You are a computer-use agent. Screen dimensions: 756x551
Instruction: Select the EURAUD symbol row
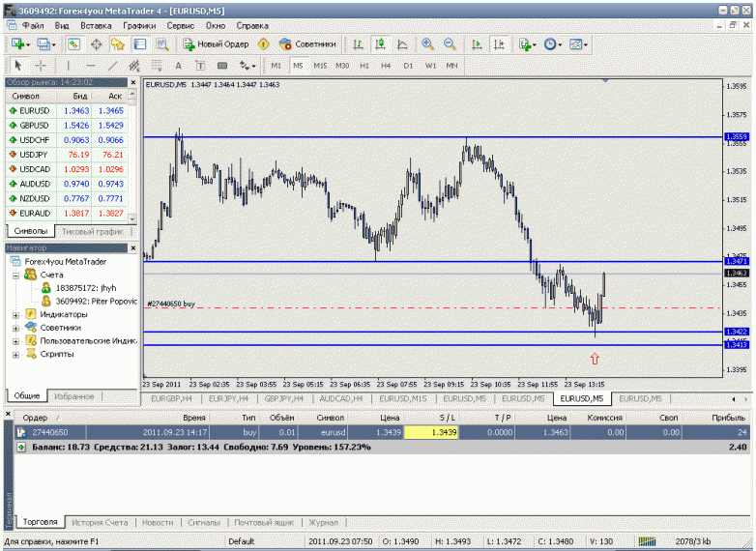[67, 213]
